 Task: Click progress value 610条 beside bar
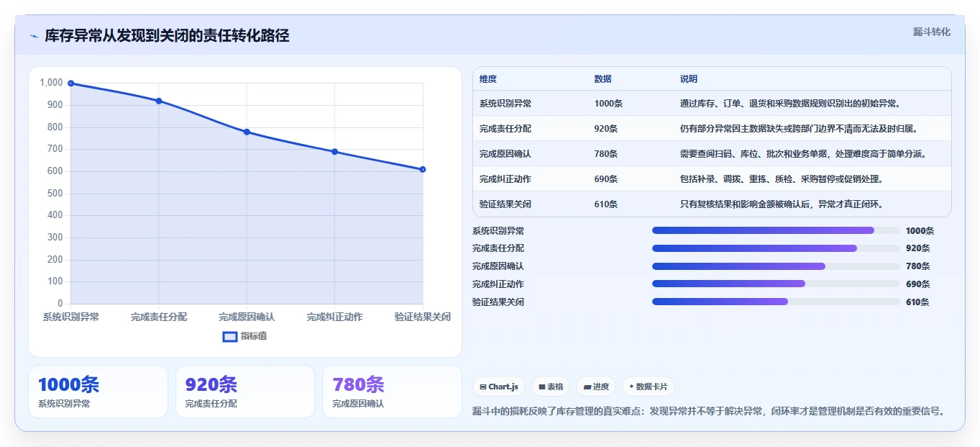click(918, 302)
